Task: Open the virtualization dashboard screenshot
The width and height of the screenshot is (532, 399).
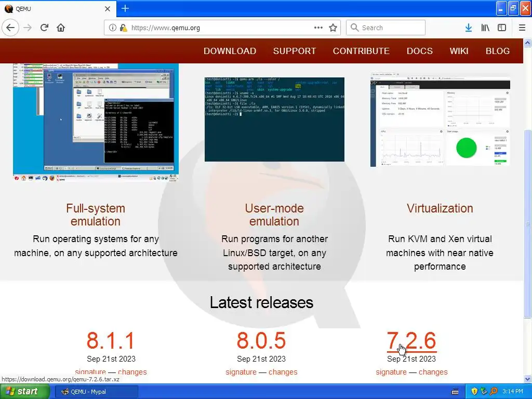Action: 440,119
